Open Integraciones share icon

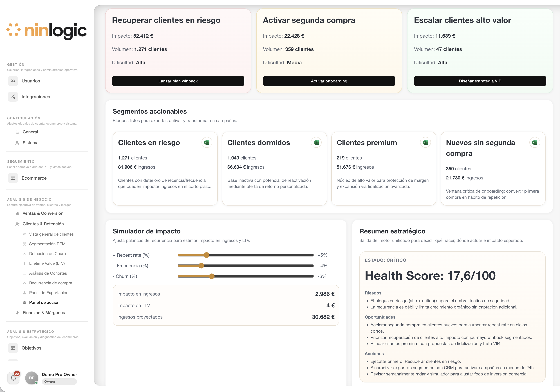click(x=13, y=97)
